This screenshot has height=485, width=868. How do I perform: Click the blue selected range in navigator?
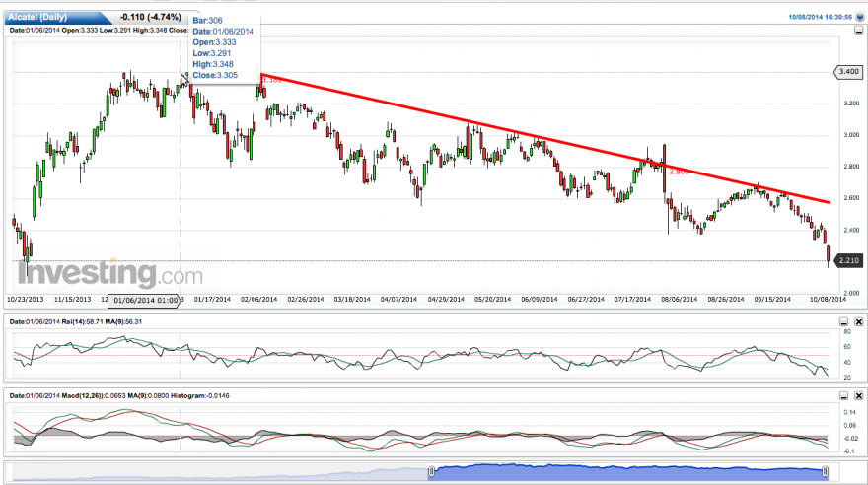pyautogui.click(x=627, y=473)
